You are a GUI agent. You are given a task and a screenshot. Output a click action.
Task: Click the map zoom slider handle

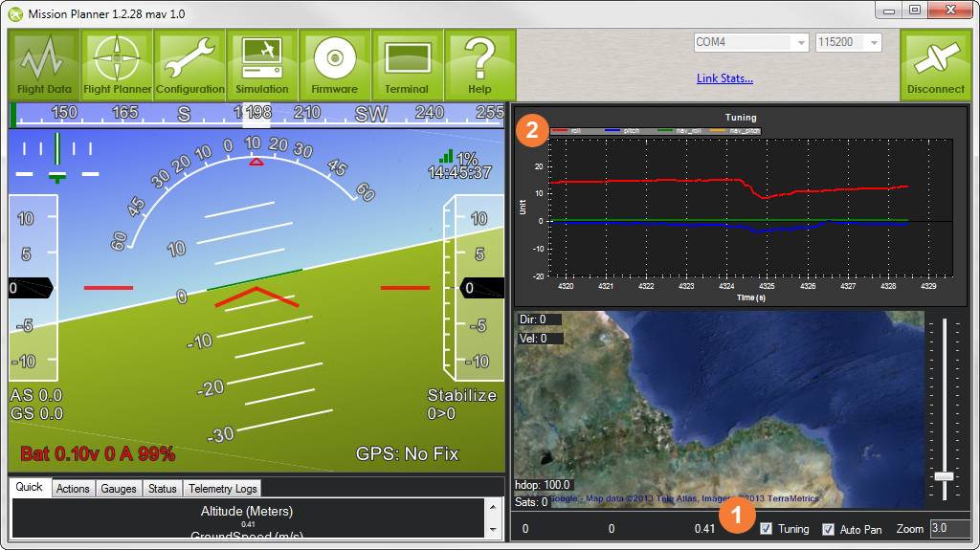[x=944, y=476]
